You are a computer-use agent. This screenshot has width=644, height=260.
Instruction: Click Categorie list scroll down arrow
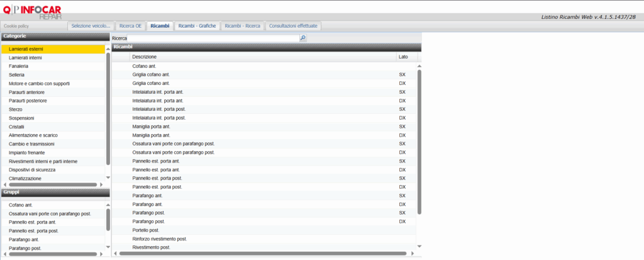[x=108, y=178]
